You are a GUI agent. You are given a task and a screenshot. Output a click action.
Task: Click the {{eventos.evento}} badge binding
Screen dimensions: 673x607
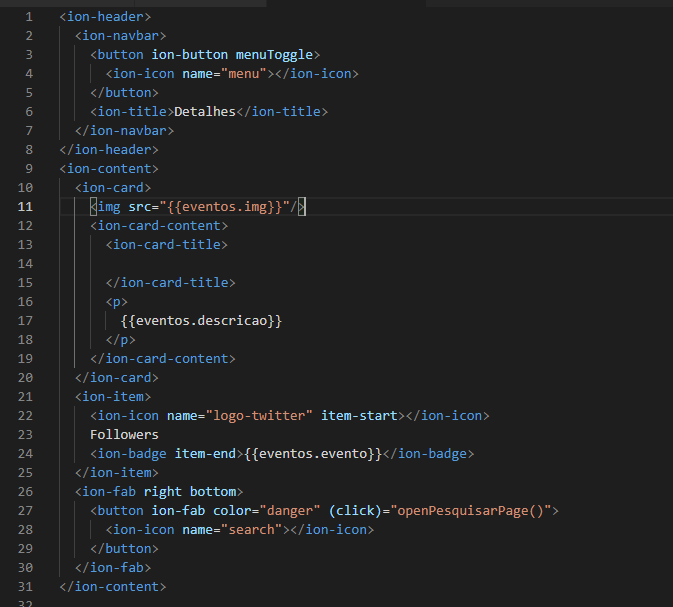[x=313, y=454]
